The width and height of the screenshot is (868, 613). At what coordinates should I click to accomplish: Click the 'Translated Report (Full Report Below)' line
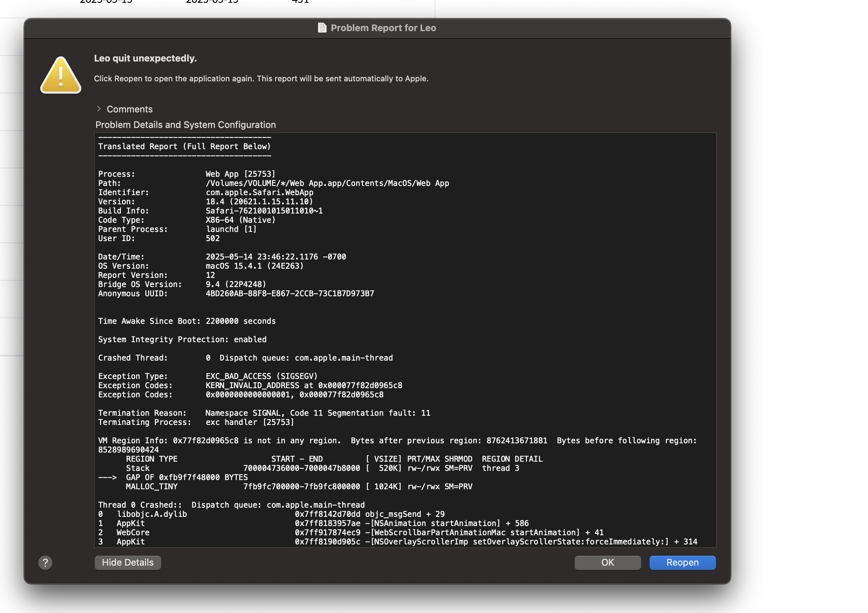(184, 146)
